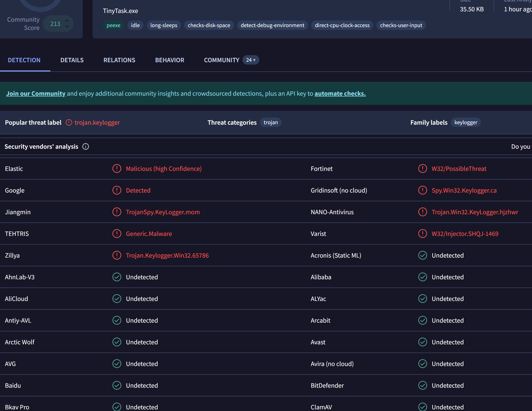Click the ClamAV vendor name
532x411 pixels.
pos(321,407)
